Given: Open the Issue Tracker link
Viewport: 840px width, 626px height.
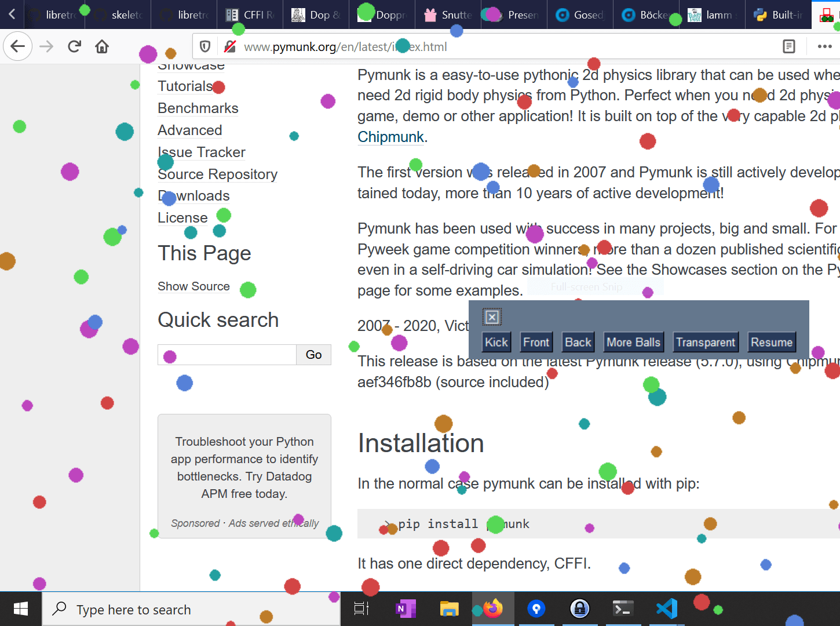Looking at the screenshot, I should click(x=202, y=152).
